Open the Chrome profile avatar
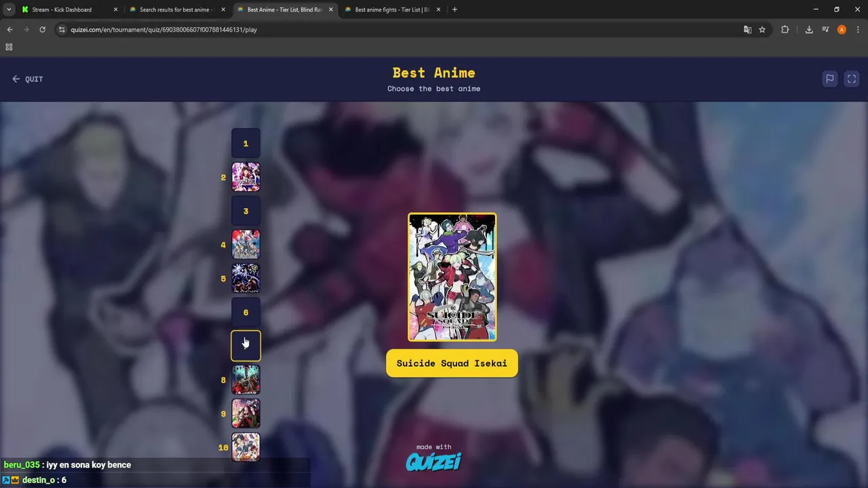Viewport: 868px width, 488px height. click(x=842, y=30)
